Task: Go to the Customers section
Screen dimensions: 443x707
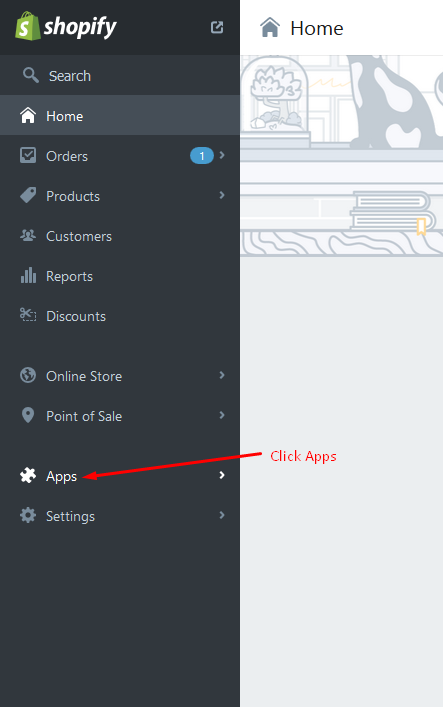Action: [x=120, y=236]
